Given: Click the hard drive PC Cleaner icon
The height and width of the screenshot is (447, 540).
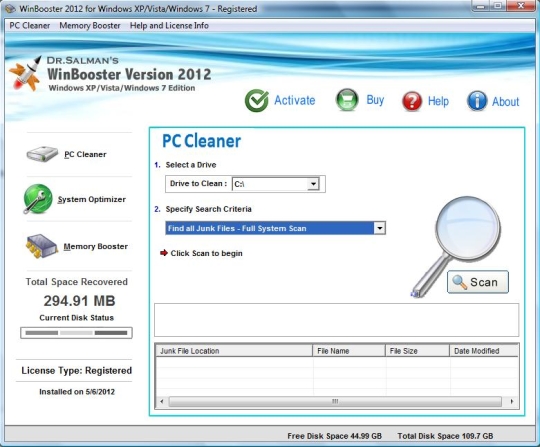Looking at the screenshot, I should (42, 154).
